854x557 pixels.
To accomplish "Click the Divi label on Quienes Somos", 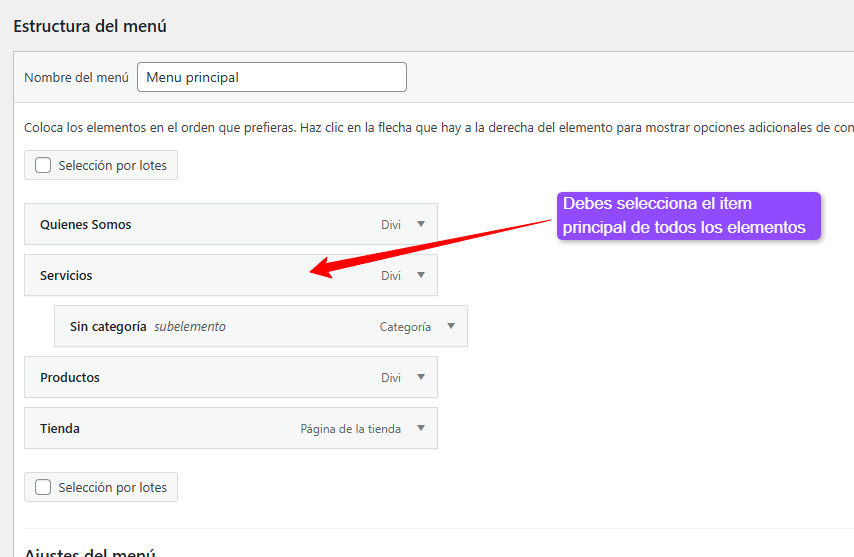I will click(x=391, y=225).
